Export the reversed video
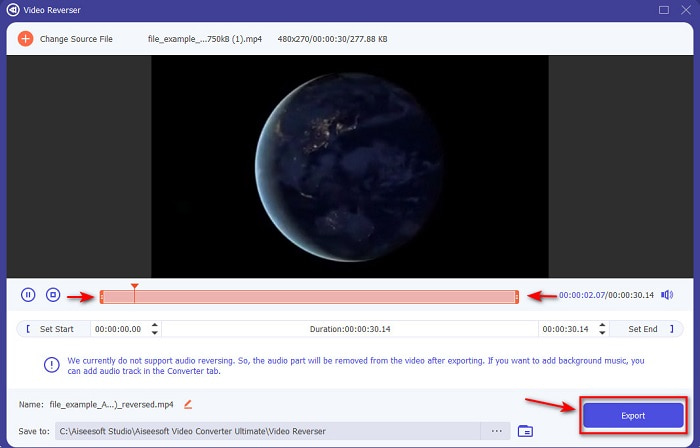Viewport: 700px width, 448px height. click(632, 415)
